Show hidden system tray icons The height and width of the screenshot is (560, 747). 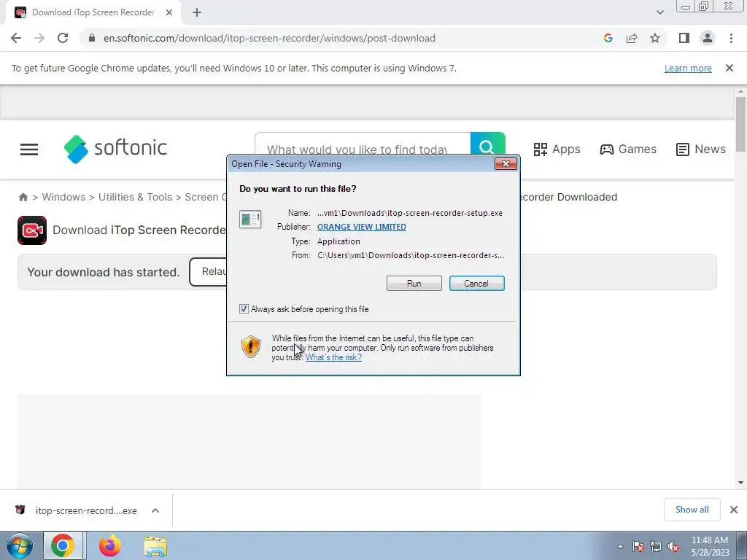click(620, 547)
